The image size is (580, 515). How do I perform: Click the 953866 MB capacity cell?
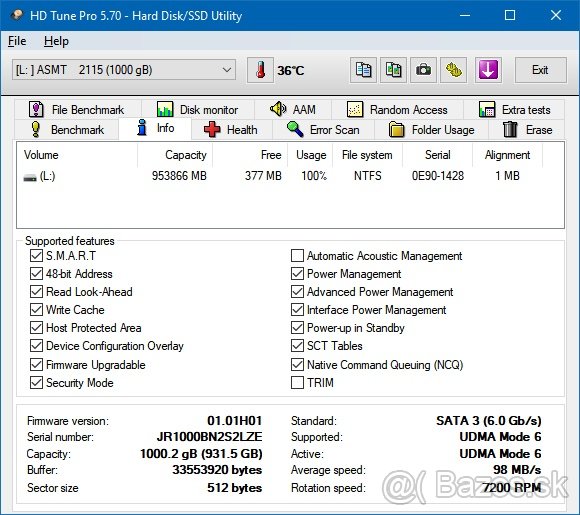179,176
